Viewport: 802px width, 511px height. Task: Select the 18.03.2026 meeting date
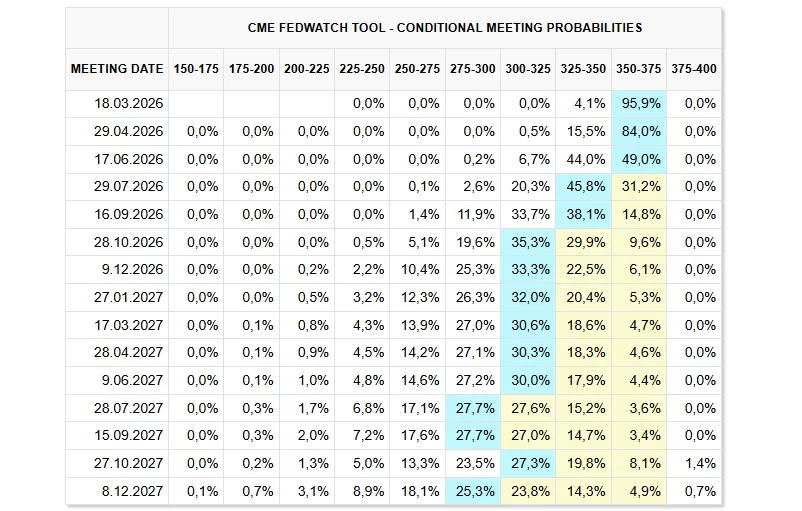tap(131, 104)
